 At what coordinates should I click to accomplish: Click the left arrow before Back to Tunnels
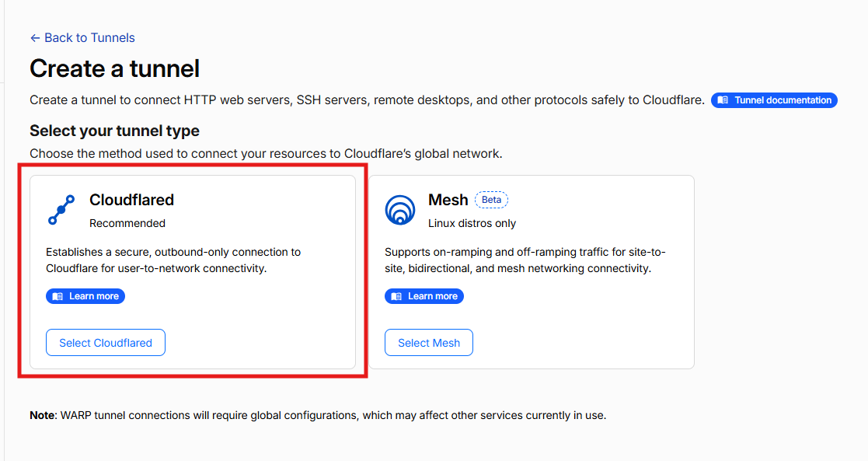coord(35,38)
